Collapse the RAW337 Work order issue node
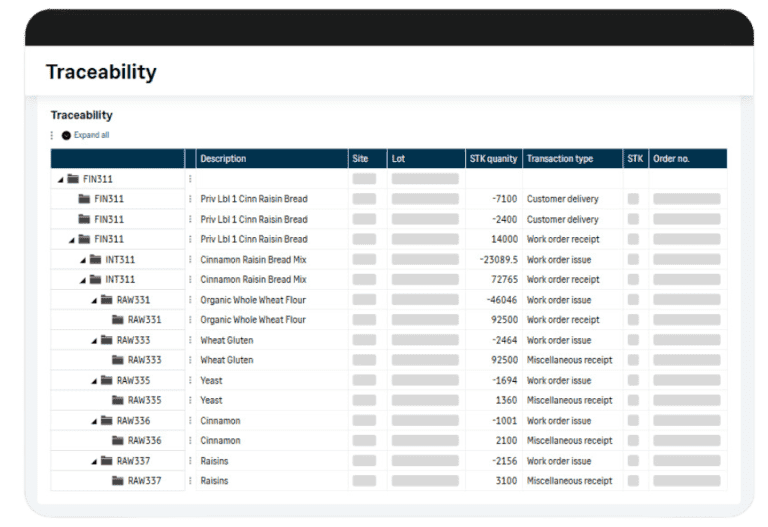The width and height of the screenshot is (768, 527). [95, 461]
